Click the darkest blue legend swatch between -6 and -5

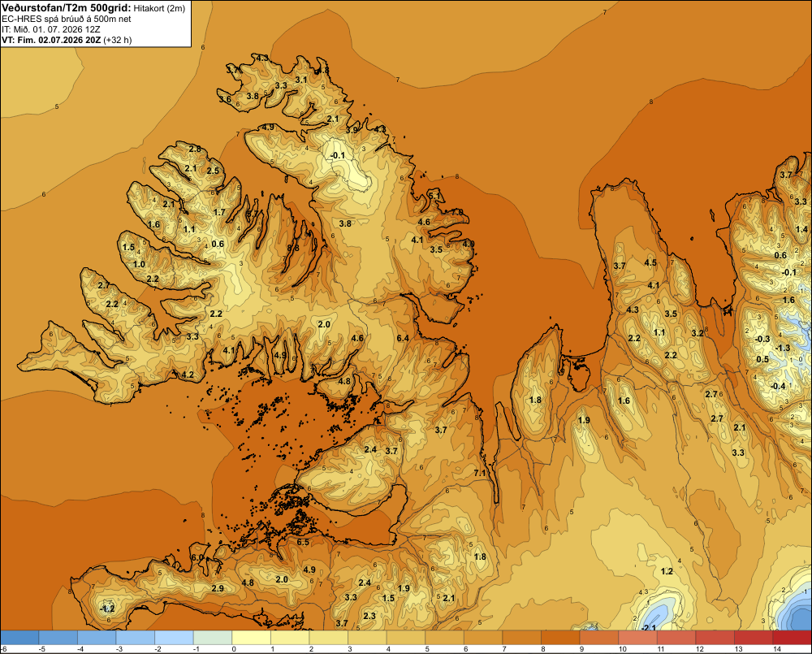pos(19,638)
